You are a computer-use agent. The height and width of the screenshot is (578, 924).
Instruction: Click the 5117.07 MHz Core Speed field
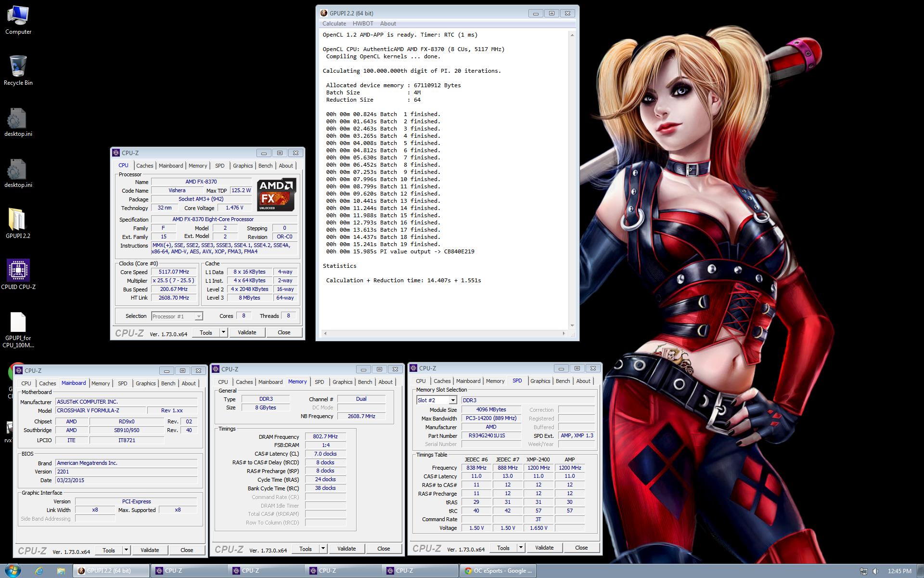[174, 272]
